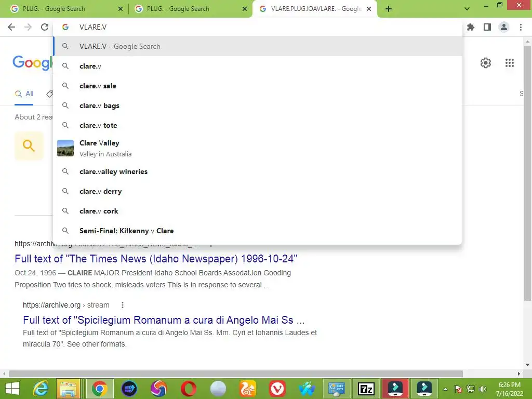Open the red-background Filmora taskbar icon
Image resolution: width=532 pixels, height=399 pixels.
(x=395, y=389)
